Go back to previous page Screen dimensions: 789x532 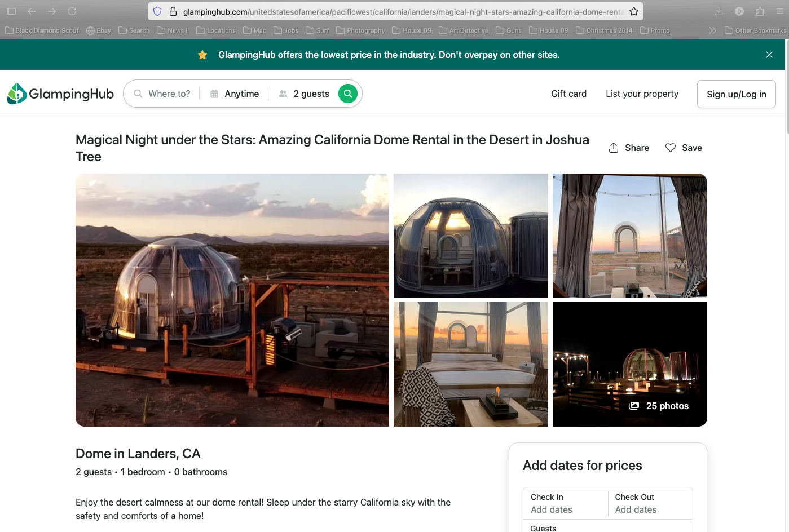pyautogui.click(x=32, y=11)
